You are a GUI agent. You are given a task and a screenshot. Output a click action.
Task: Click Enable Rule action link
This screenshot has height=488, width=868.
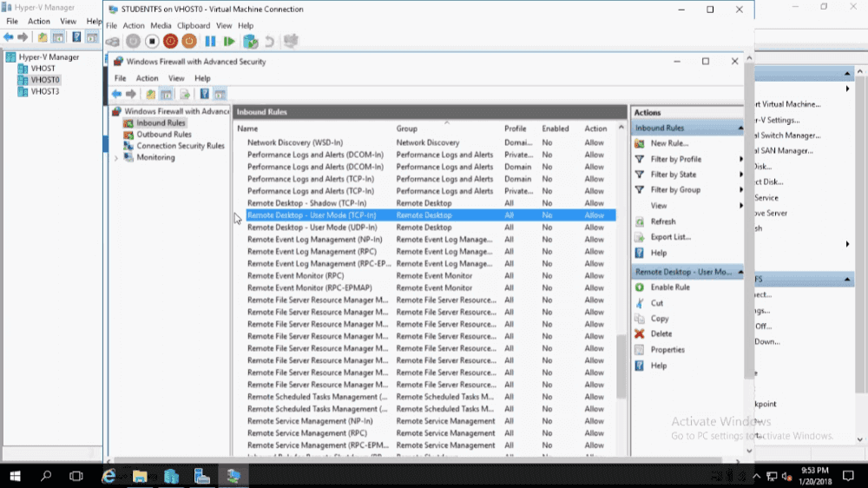(670, 287)
